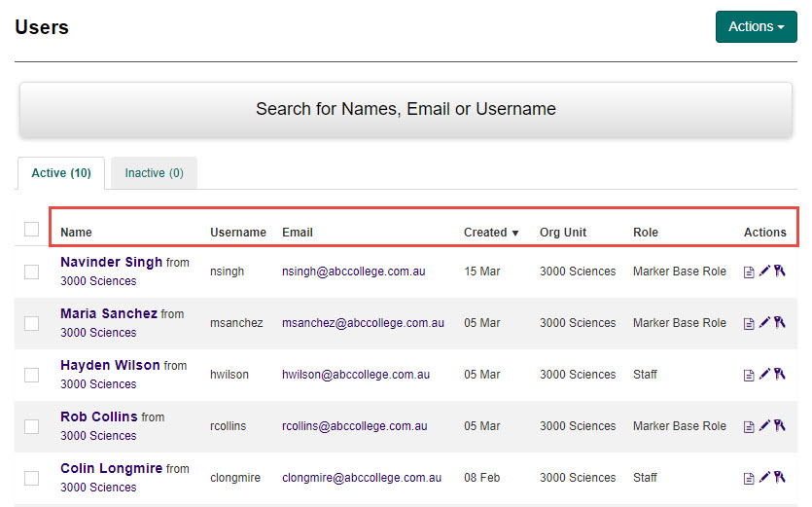Image resolution: width=812 pixels, height=507 pixels.
Task: Open the document icon for Hayden Wilson
Action: coord(749,376)
